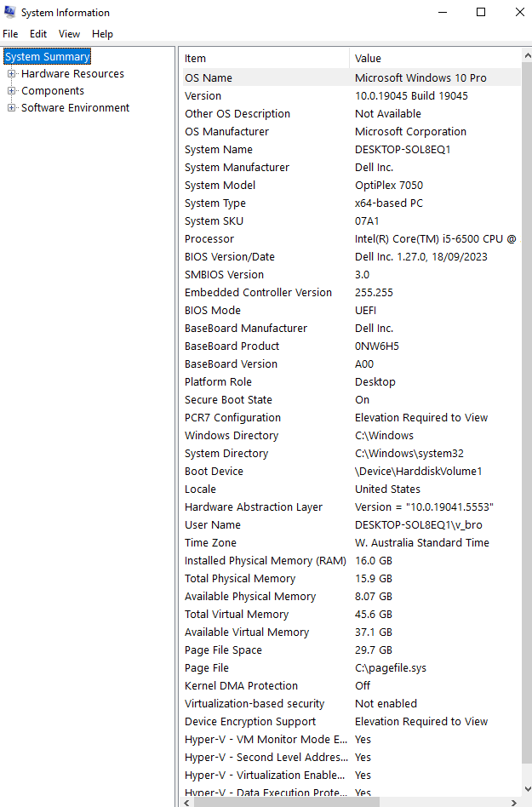The image size is (532, 807).
Task: Click the OptiPlex 7050 value
Action: point(389,186)
